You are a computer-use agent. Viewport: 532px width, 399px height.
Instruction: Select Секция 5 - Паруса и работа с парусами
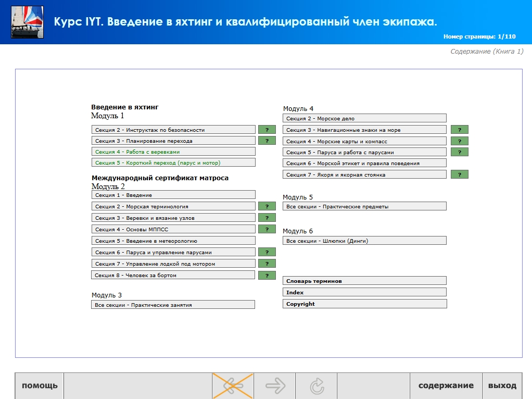tap(364, 152)
